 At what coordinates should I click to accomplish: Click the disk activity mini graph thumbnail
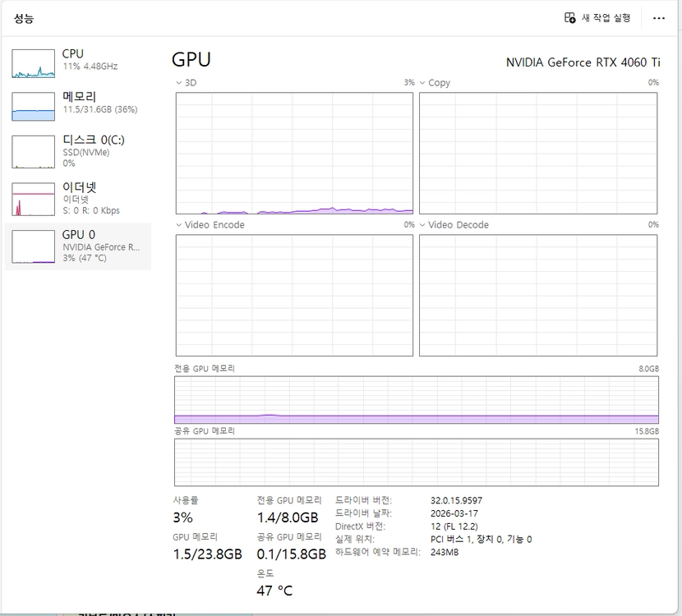tap(33, 152)
